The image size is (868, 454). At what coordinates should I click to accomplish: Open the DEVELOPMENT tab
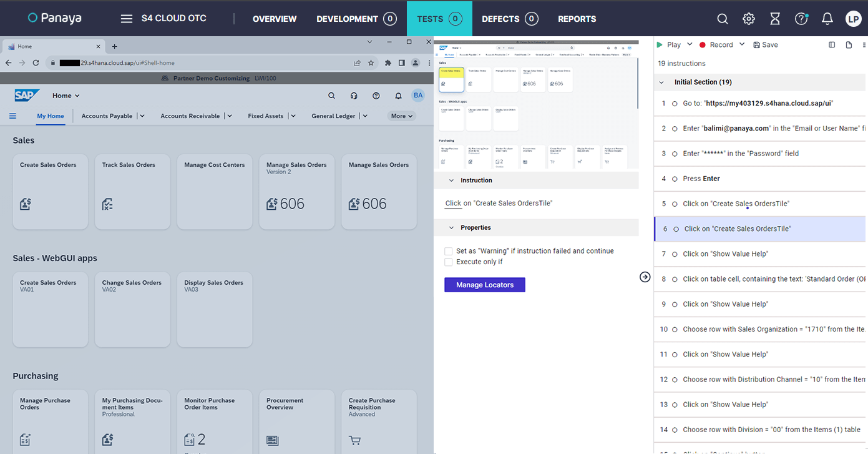click(x=356, y=19)
